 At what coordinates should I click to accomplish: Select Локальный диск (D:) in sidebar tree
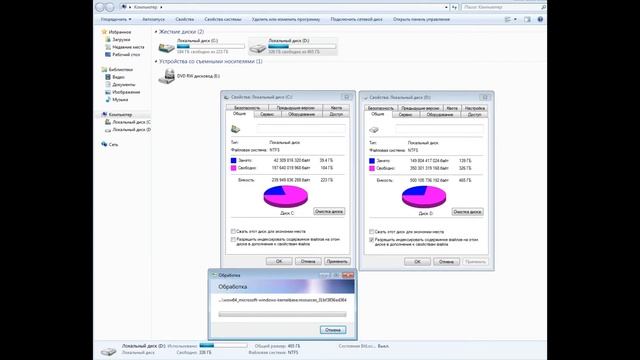131,129
